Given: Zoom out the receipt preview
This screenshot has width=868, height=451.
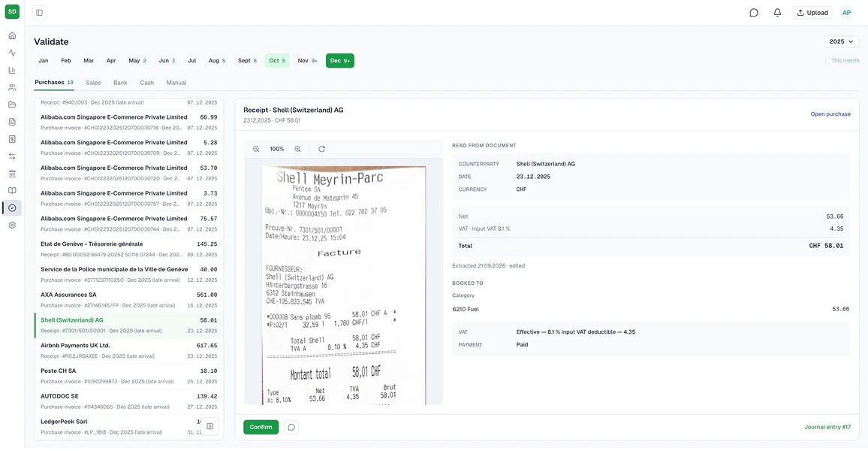Looking at the screenshot, I should coord(256,149).
